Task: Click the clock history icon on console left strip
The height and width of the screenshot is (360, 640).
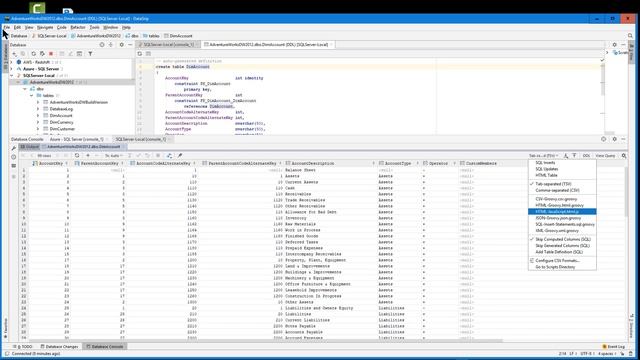Action: tap(13, 157)
